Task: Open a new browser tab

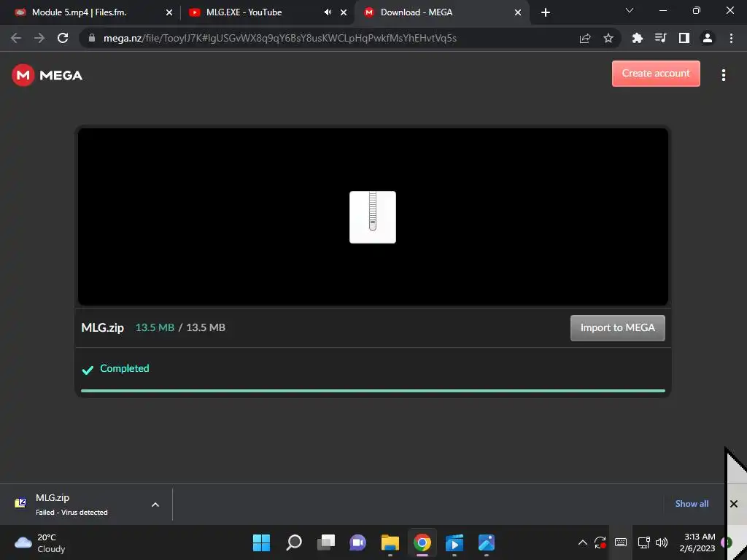Action: click(x=546, y=12)
